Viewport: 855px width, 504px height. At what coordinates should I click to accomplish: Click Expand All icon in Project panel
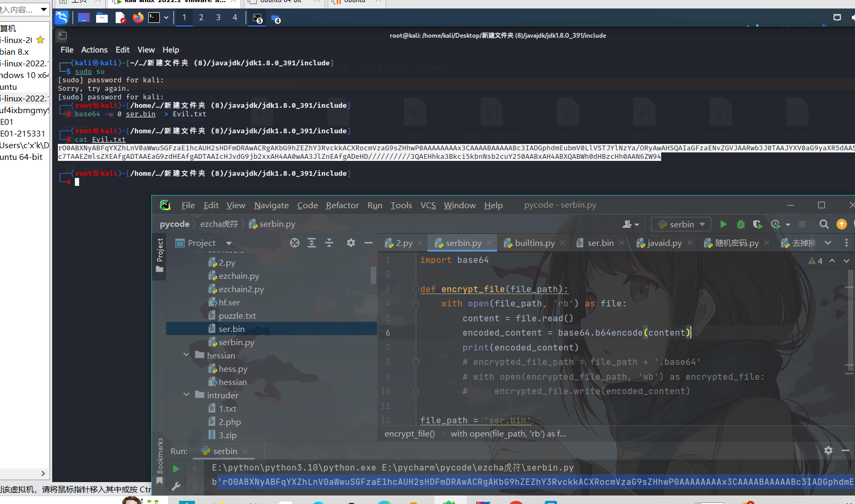312,243
